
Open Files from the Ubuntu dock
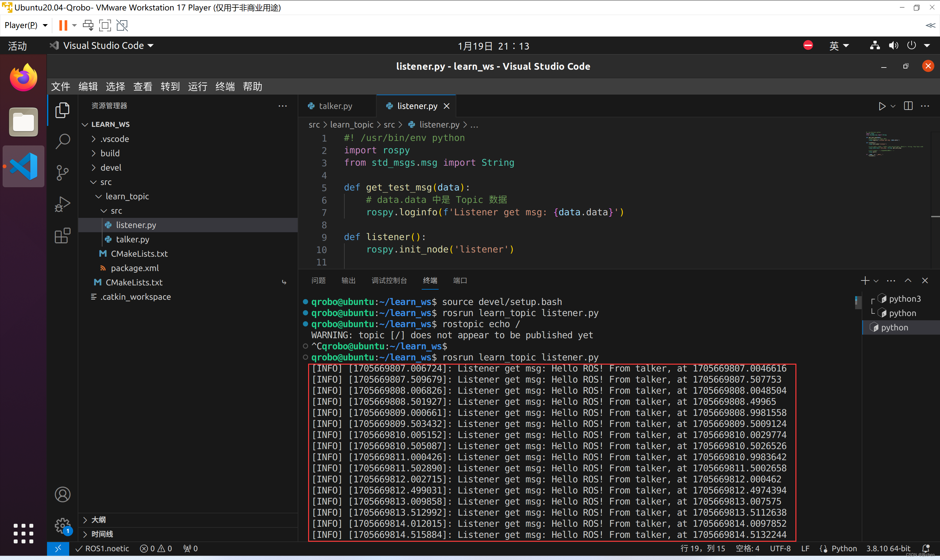[23, 122]
